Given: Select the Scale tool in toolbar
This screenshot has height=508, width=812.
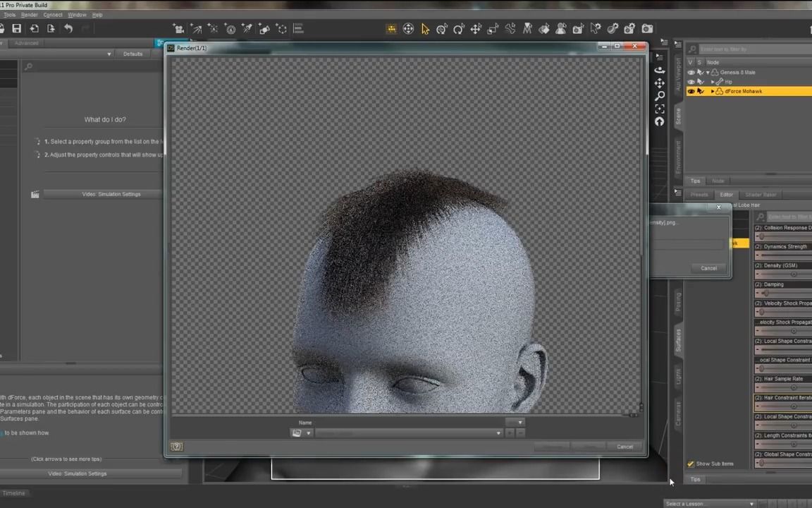Looking at the screenshot, I should pos(493,29).
